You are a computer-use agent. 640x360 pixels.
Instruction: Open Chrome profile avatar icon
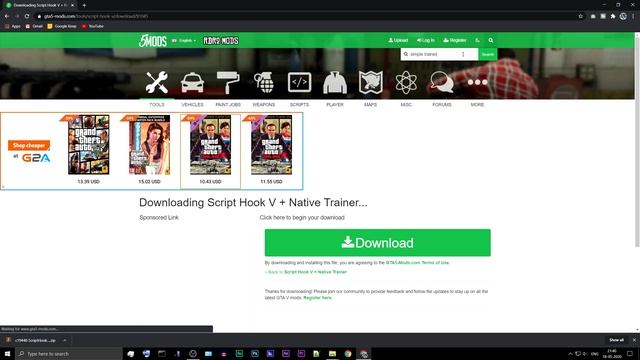coord(623,16)
